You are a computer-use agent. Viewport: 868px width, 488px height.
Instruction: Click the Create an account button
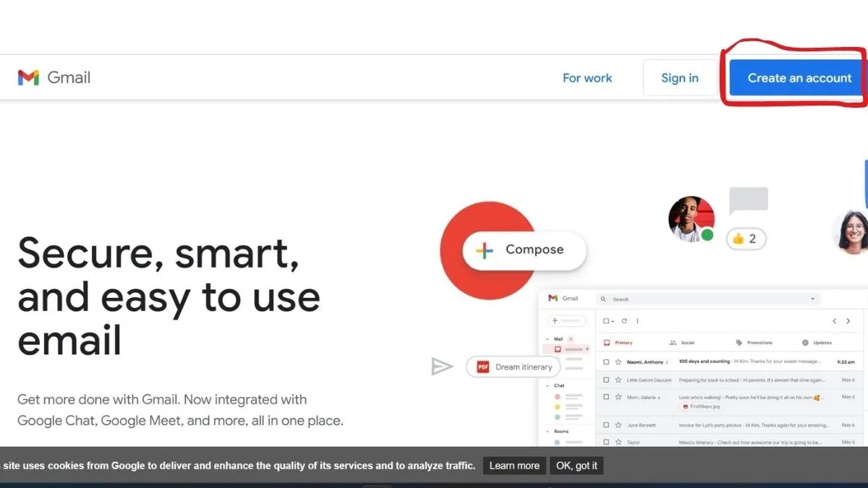click(x=799, y=78)
